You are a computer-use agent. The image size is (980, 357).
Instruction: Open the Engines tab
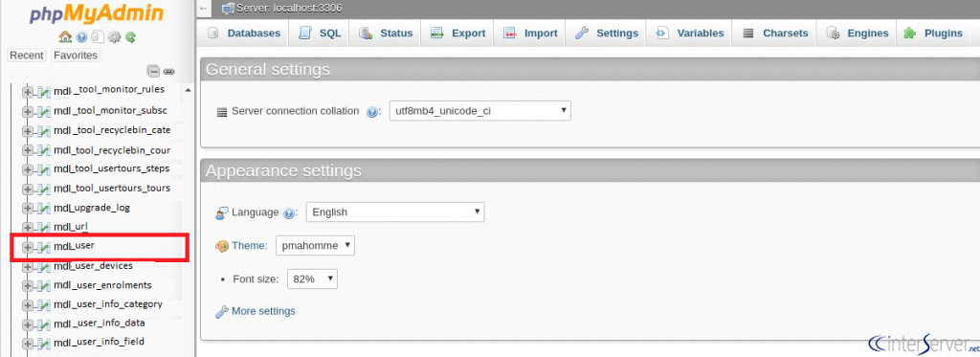pyautogui.click(x=857, y=33)
